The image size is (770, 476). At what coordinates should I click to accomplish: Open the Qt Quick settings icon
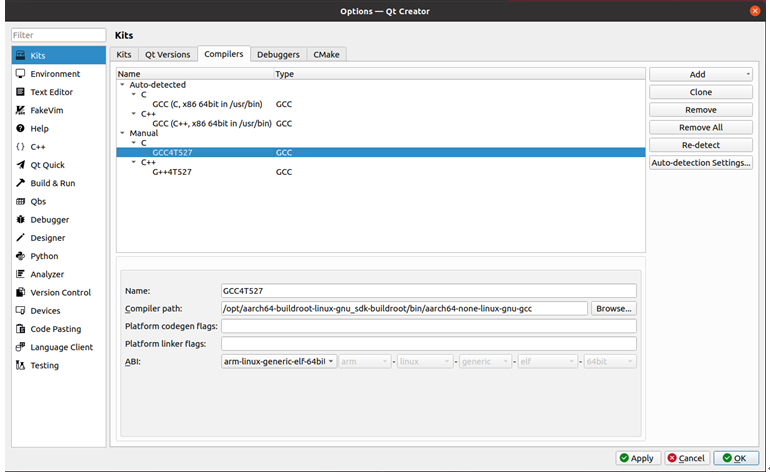tap(20, 165)
